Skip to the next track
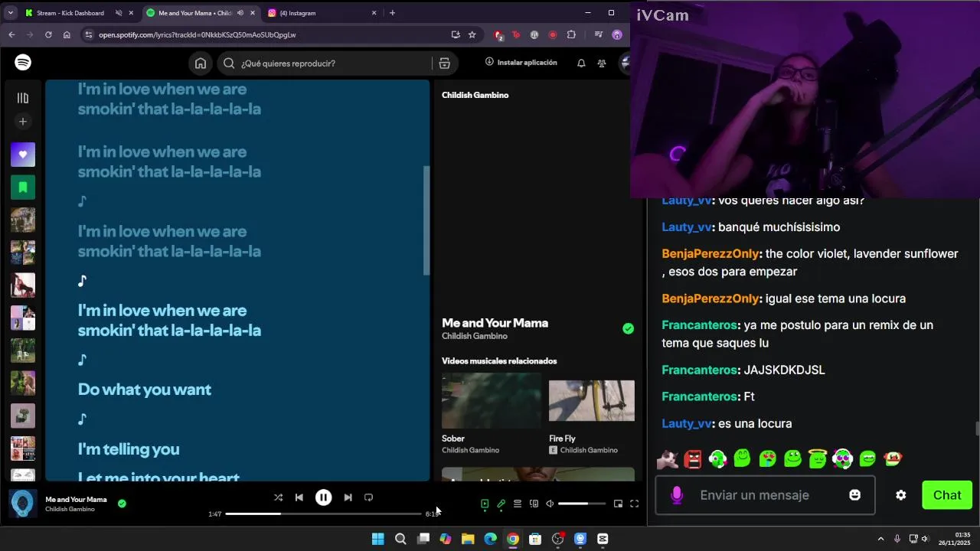Screen dimensions: 980x551 pos(348,497)
